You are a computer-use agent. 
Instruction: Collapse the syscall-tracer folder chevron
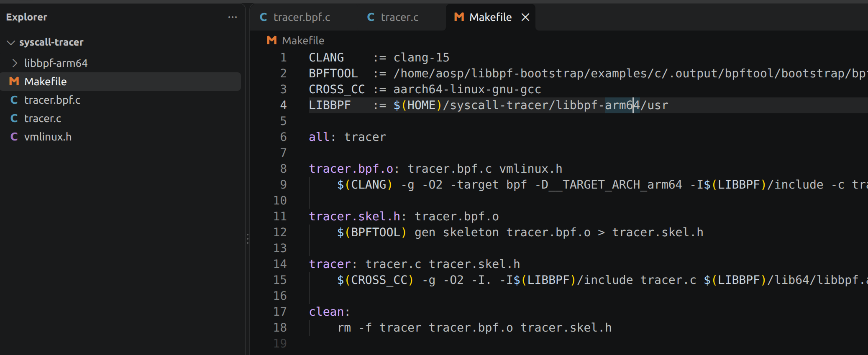coord(11,42)
